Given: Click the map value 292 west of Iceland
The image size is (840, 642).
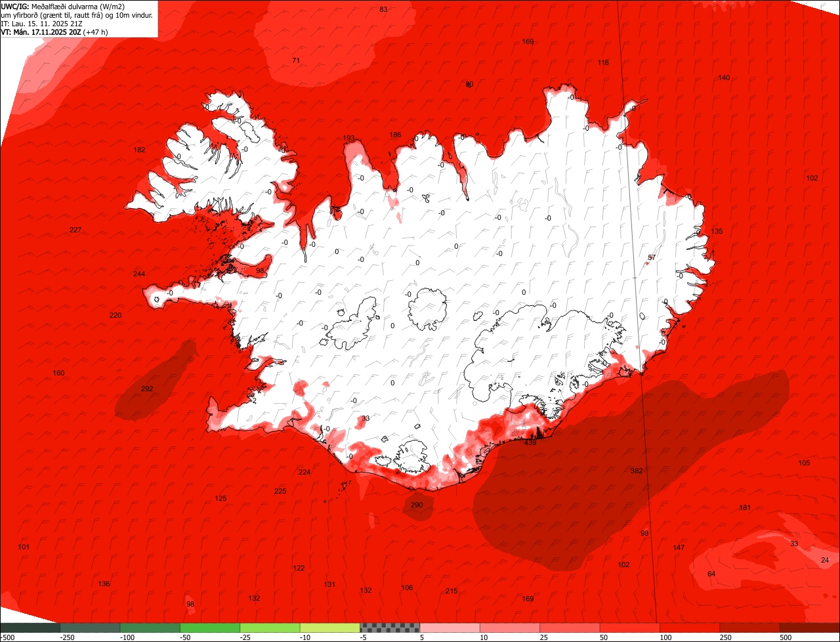Looking at the screenshot, I should tap(147, 389).
